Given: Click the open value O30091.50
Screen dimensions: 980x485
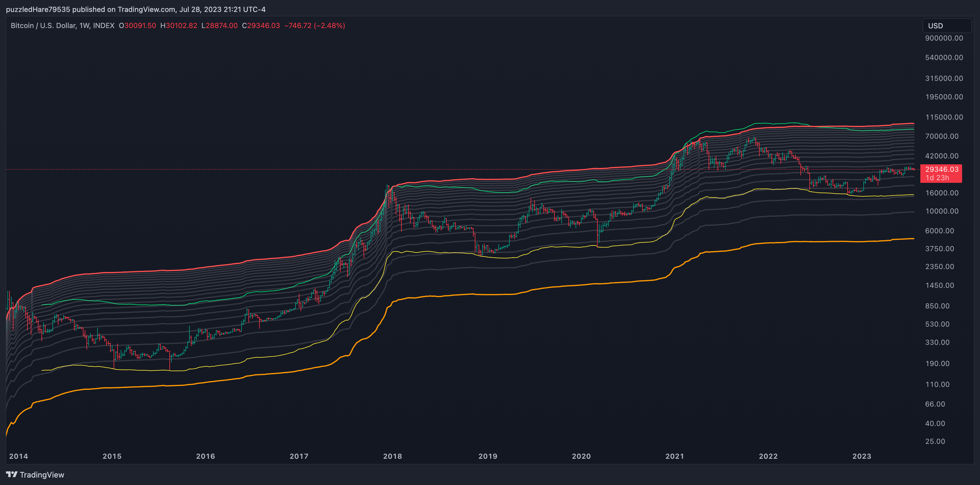Looking at the screenshot, I should tap(137, 25).
